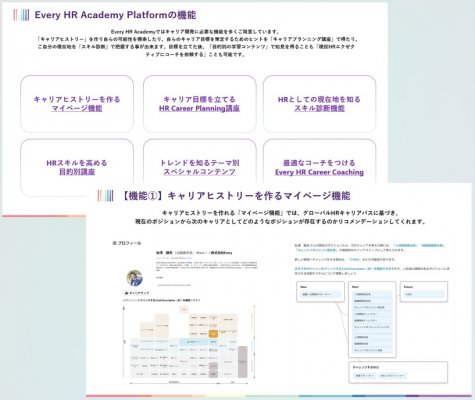Select the first position in the Next card
This screenshot has width=475, height=400.
[372, 295]
